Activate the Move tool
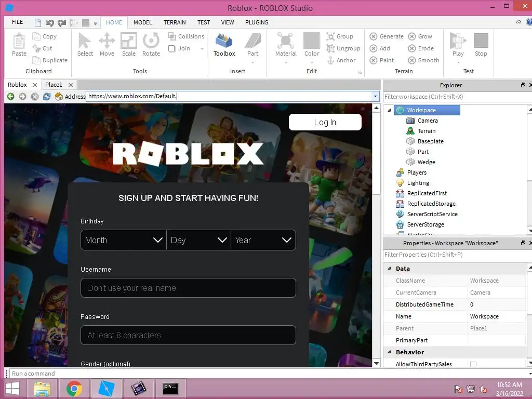This screenshot has width=532, height=399. pyautogui.click(x=107, y=45)
